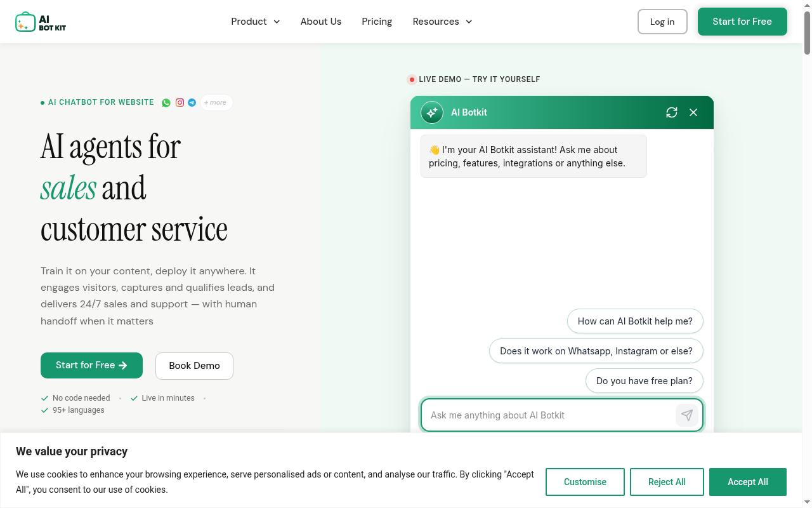Click the AI Botkit sparkle avatar icon
The height and width of the screenshot is (508, 812).
tap(432, 112)
